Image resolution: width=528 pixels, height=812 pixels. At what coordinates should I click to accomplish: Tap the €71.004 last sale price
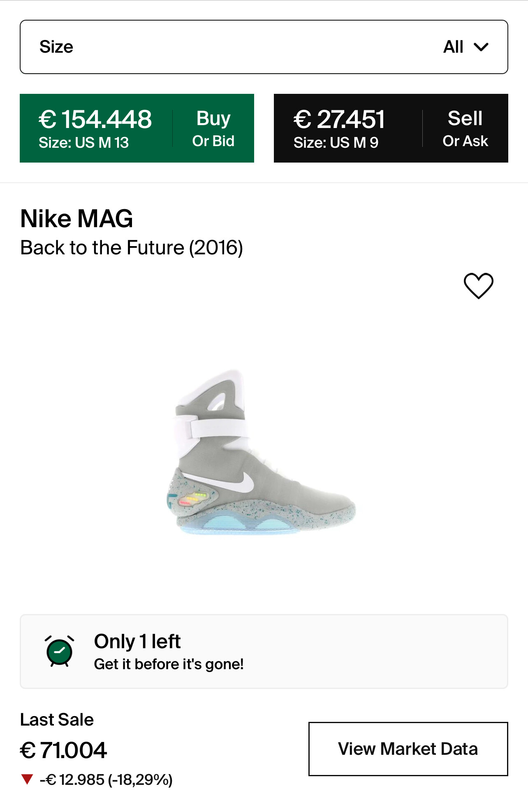tap(64, 750)
